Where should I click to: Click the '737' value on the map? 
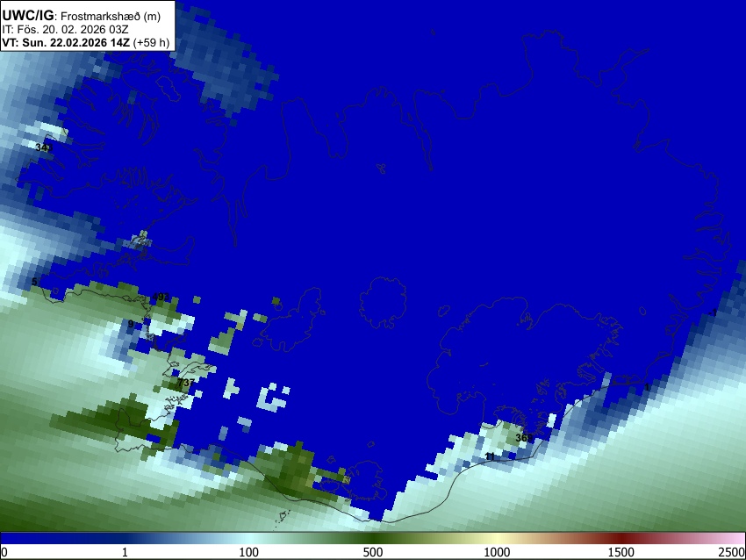coord(185,383)
